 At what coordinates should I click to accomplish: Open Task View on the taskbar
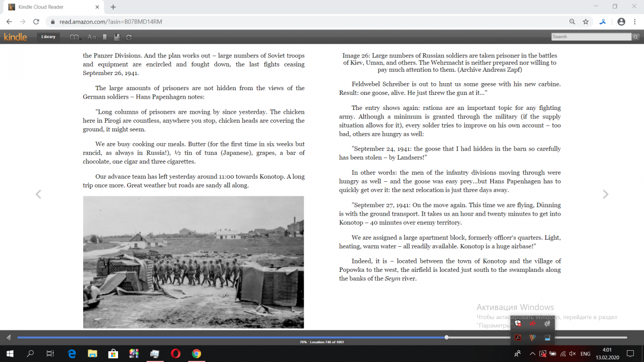click(x=50, y=354)
